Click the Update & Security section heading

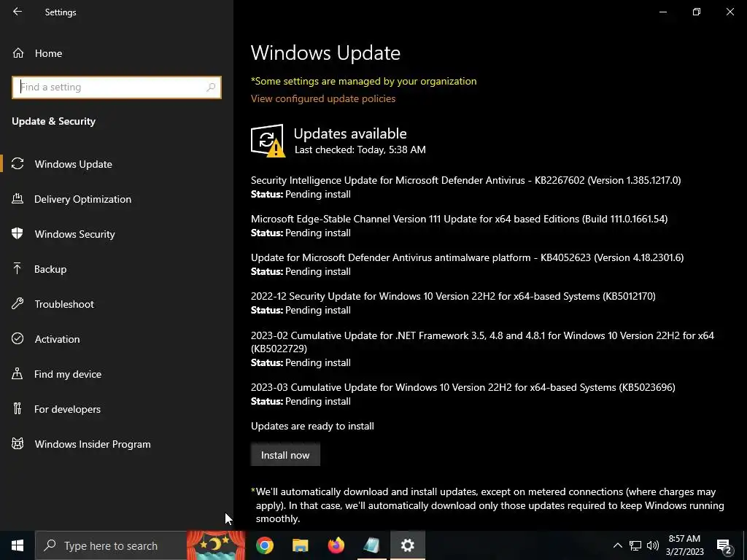(x=53, y=121)
